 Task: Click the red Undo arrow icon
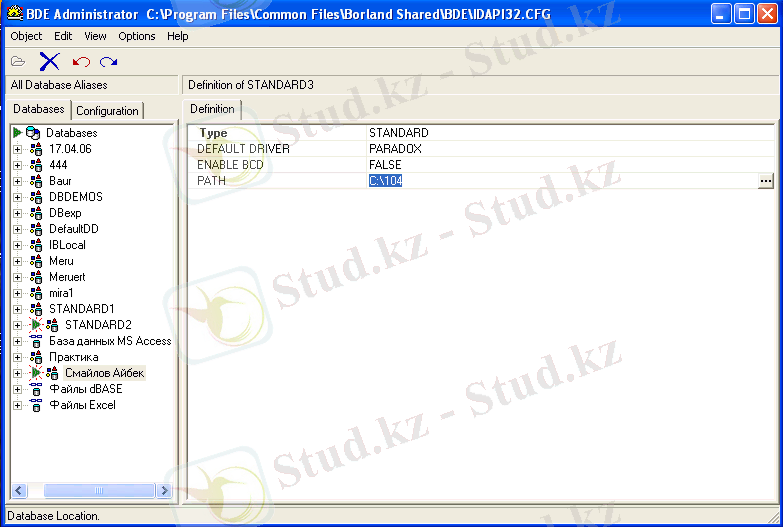(x=81, y=61)
